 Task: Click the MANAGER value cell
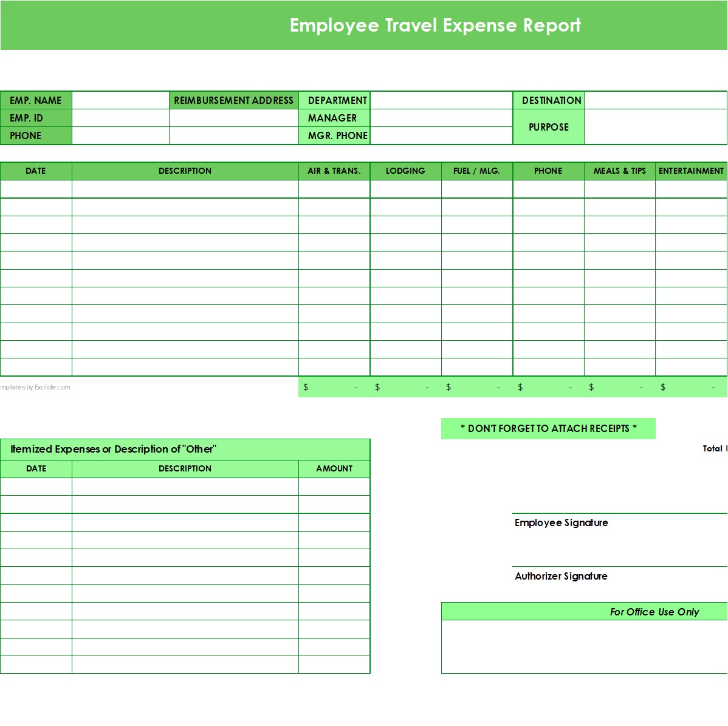pos(441,118)
